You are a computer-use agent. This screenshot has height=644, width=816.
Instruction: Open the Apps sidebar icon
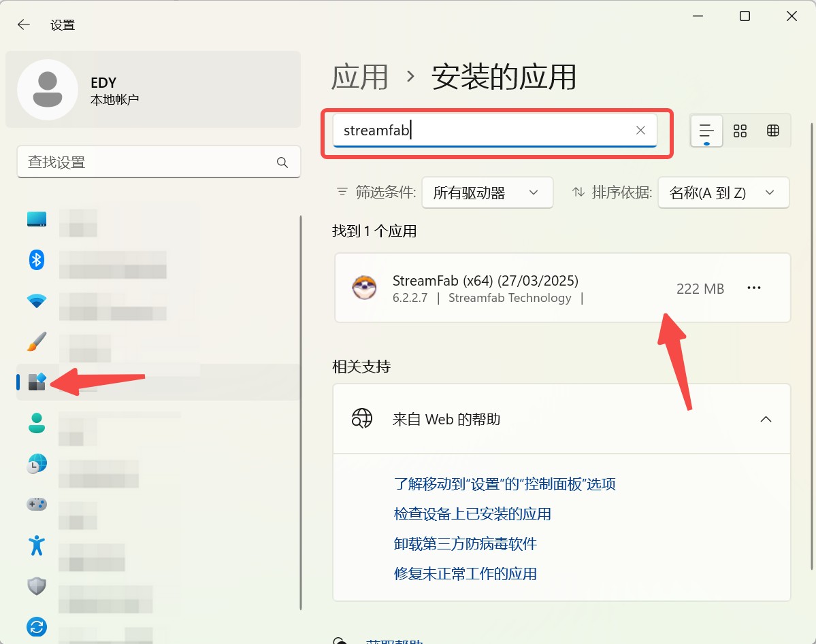pyautogui.click(x=37, y=382)
